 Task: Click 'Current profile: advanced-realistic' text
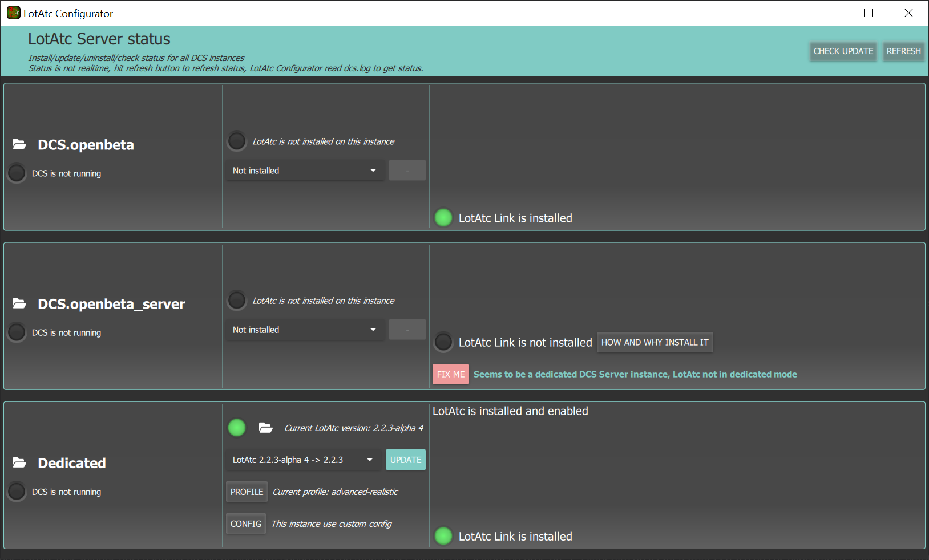(x=336, y=492)
